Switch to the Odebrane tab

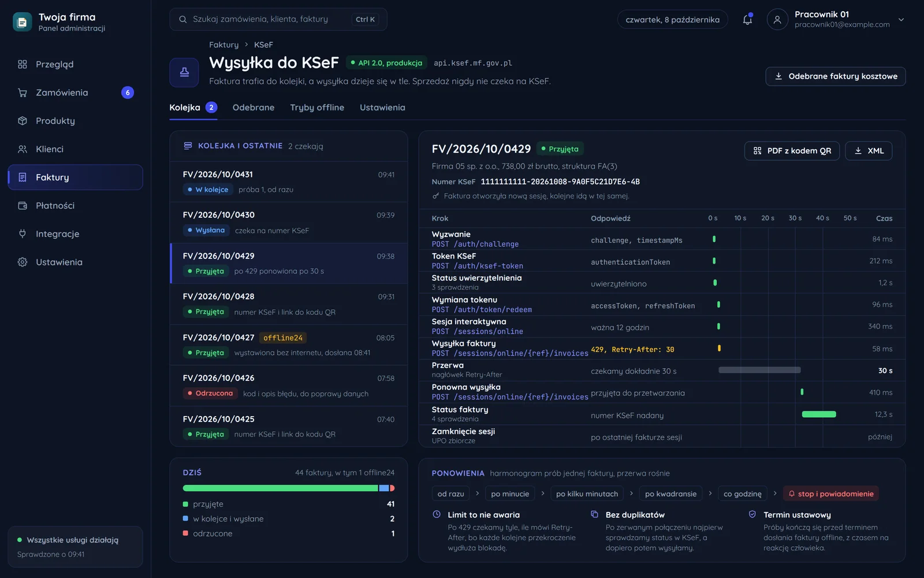click(x=254, y=108)
